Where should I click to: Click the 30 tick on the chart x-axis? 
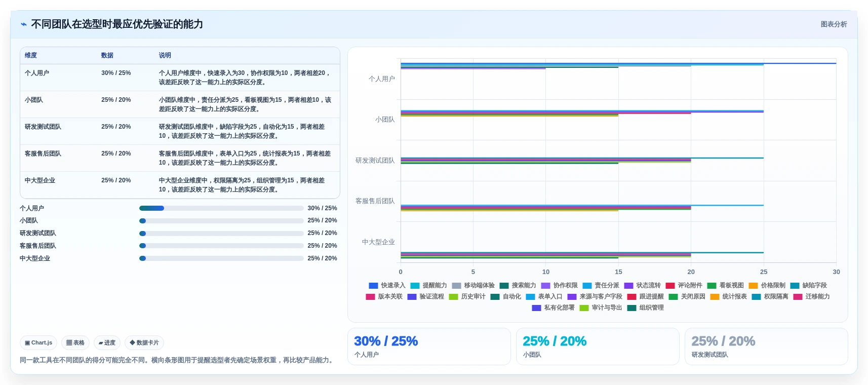pyautogui.click(x=836, y=272)
